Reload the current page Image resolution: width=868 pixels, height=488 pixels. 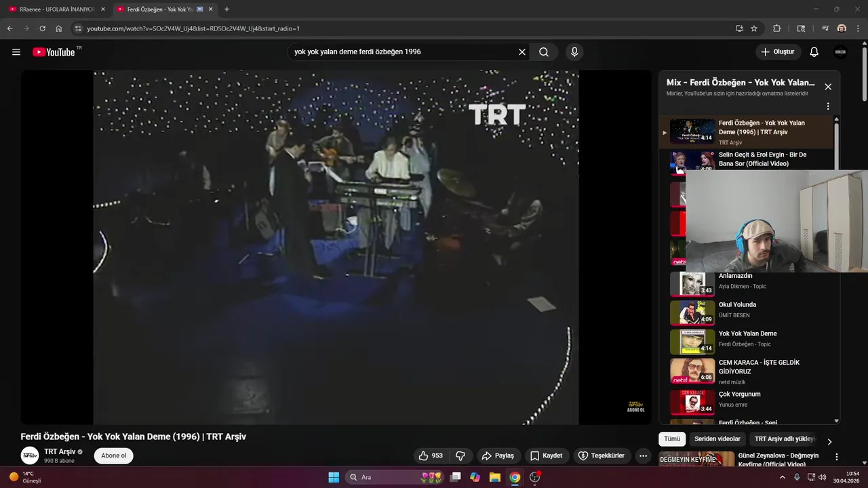pyautogui.click(x=42, y=28)
